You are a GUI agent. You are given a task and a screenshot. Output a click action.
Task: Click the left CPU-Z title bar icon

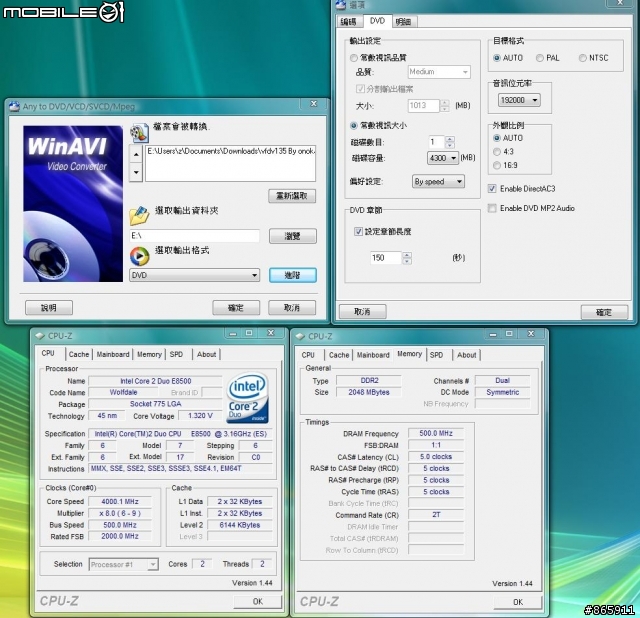(x=40, y=336)
